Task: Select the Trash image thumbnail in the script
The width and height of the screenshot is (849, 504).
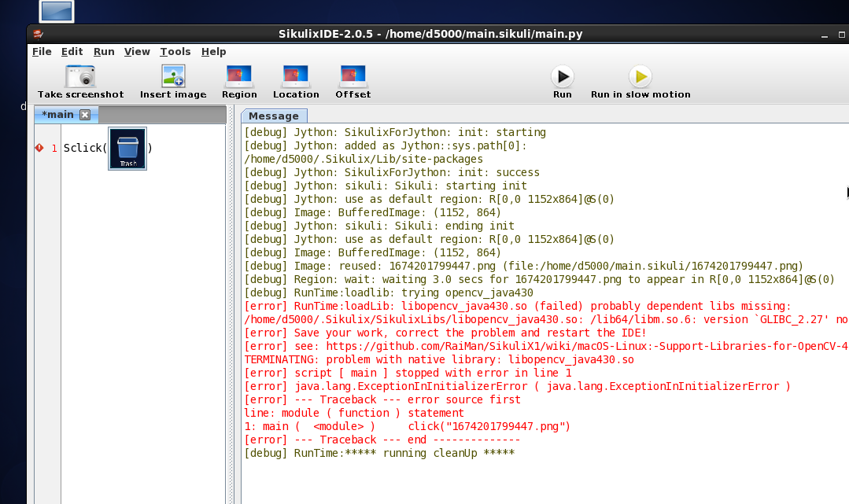Action: pyautogui.click(x=127, y=149)
